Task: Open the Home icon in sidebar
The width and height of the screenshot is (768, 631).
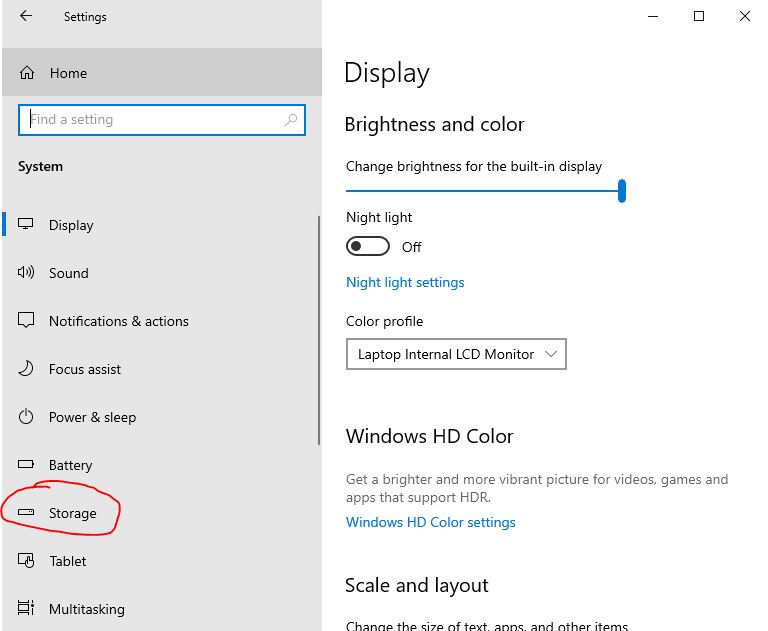Action: pos(27,73)
